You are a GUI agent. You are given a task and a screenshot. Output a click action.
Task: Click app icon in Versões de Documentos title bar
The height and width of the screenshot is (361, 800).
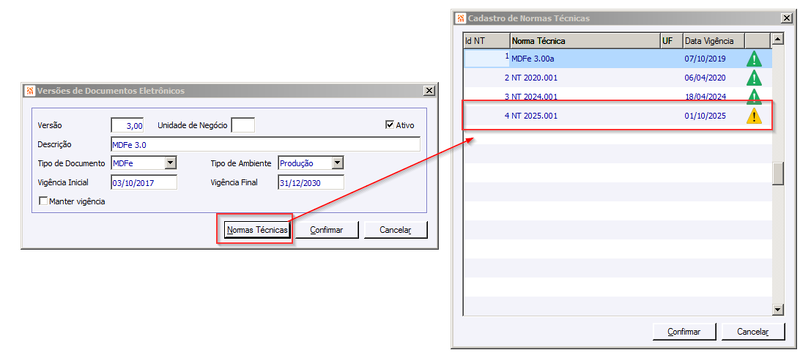30,91
